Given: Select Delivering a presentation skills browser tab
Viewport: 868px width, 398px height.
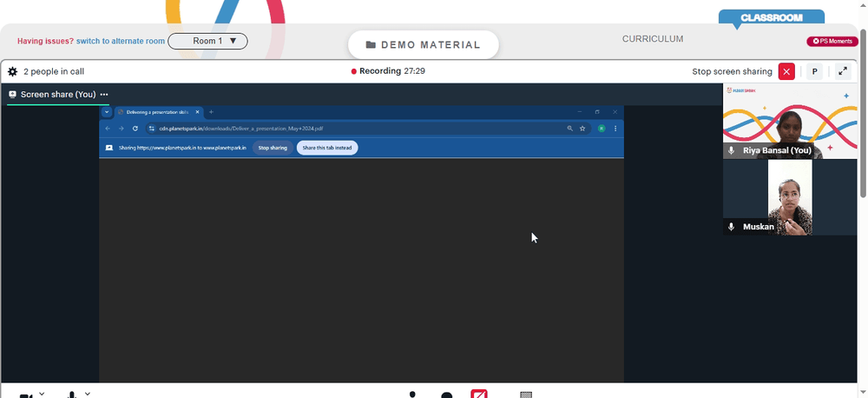Looking at the screenshot, I should [x=159, y=112].
